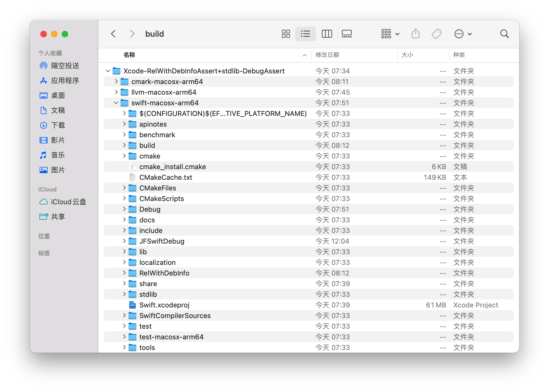Switch to column view
549x392 pixels.
[x=327, y=34]
